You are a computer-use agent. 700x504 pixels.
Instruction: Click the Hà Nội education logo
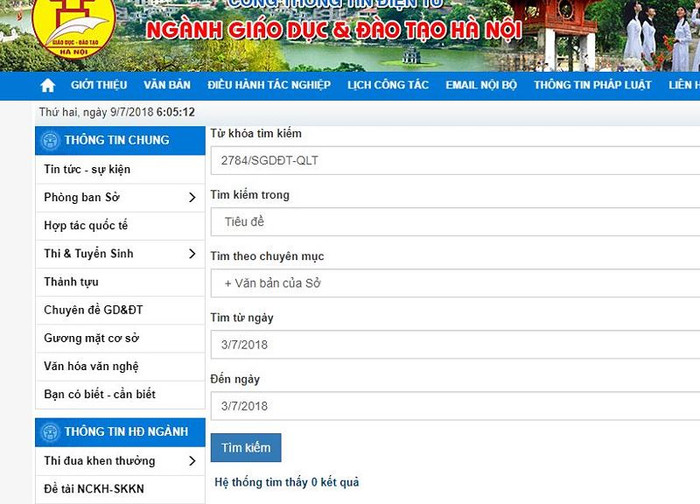coord(74,29)
